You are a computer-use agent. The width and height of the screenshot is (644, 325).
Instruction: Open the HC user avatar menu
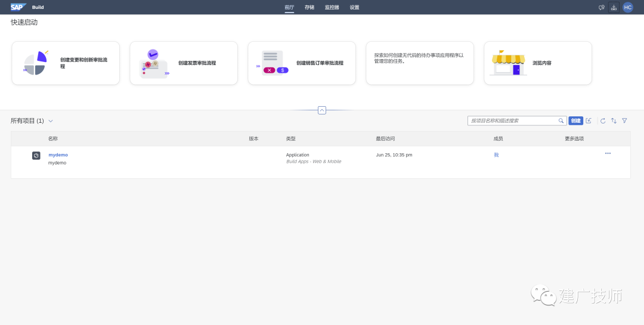click(627, 7)
